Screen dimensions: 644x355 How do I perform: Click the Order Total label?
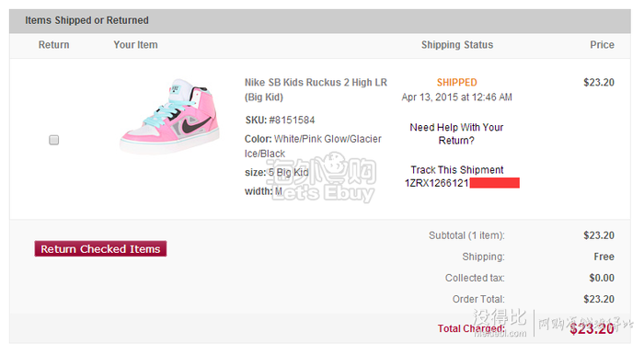478,299
